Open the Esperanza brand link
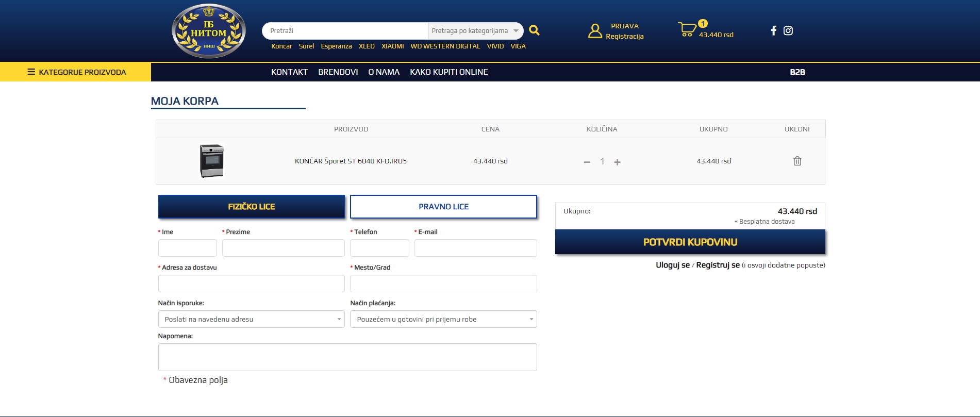 (x=336, y=46)
